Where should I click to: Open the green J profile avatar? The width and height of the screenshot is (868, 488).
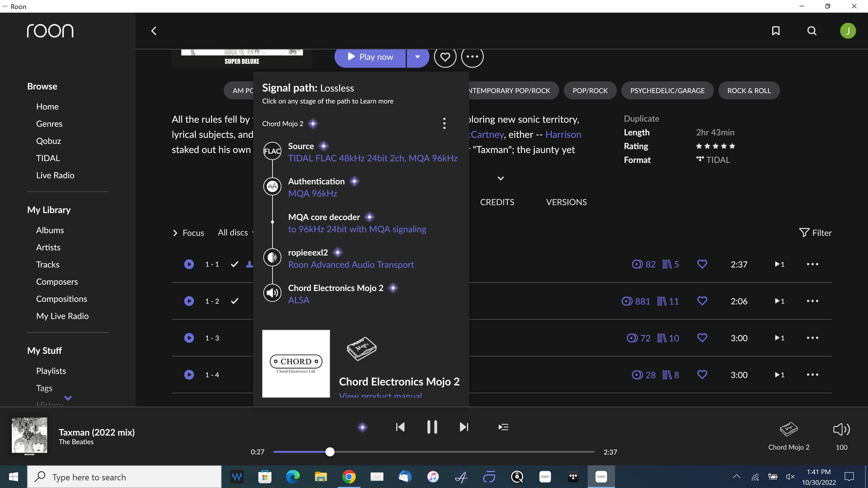click(x=848, y=31)
